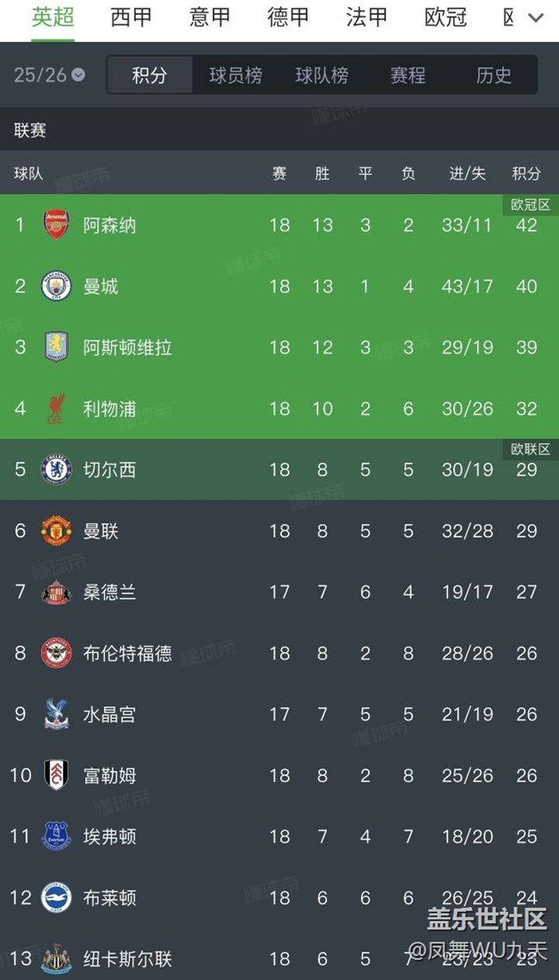Open the 桑德兰 team name link
Image resolution: width=559 pixels, height=980 pixels.
tap(109, 592)
